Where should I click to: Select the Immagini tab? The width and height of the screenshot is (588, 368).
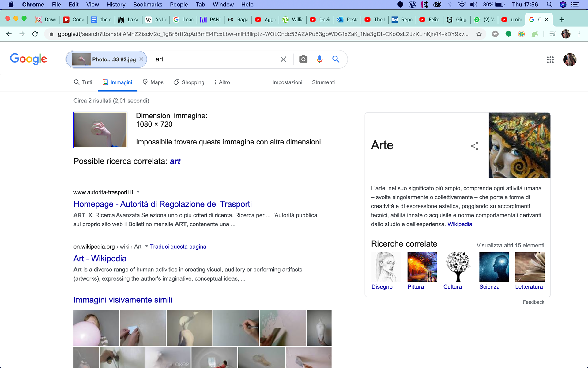click(x=117, y=82)
